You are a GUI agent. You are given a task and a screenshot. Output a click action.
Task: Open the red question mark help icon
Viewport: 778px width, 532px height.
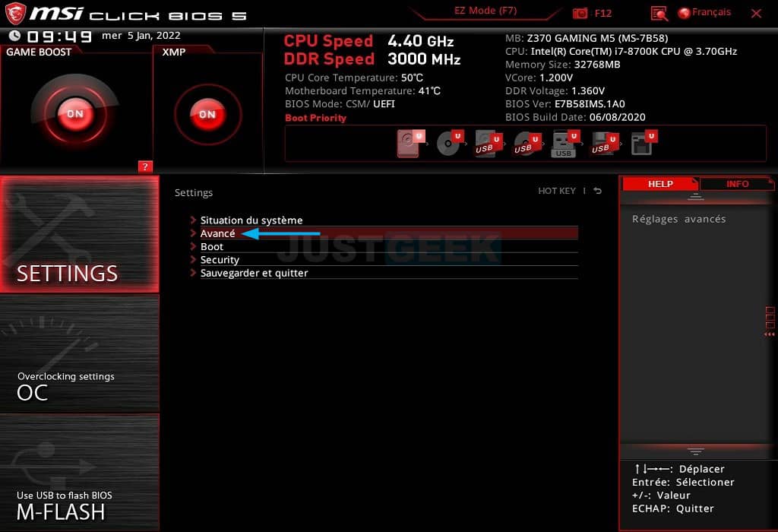click(145, 166)
